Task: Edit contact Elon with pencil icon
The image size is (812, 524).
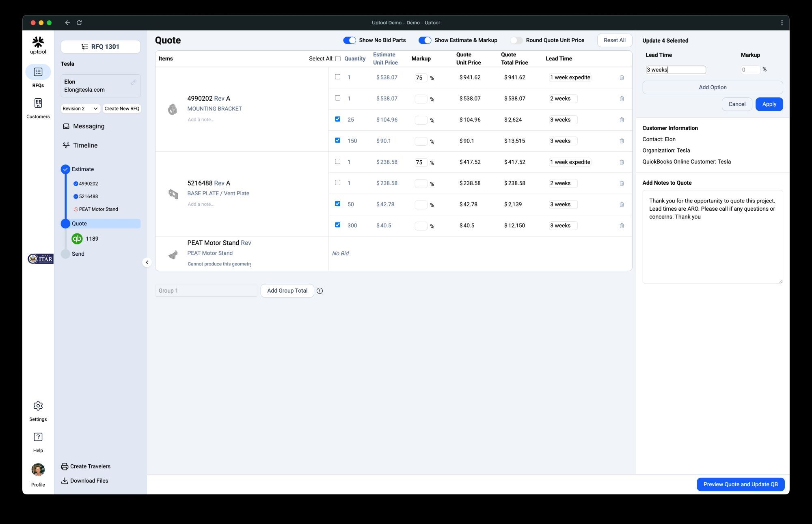Action: click(x=134, y=82)
